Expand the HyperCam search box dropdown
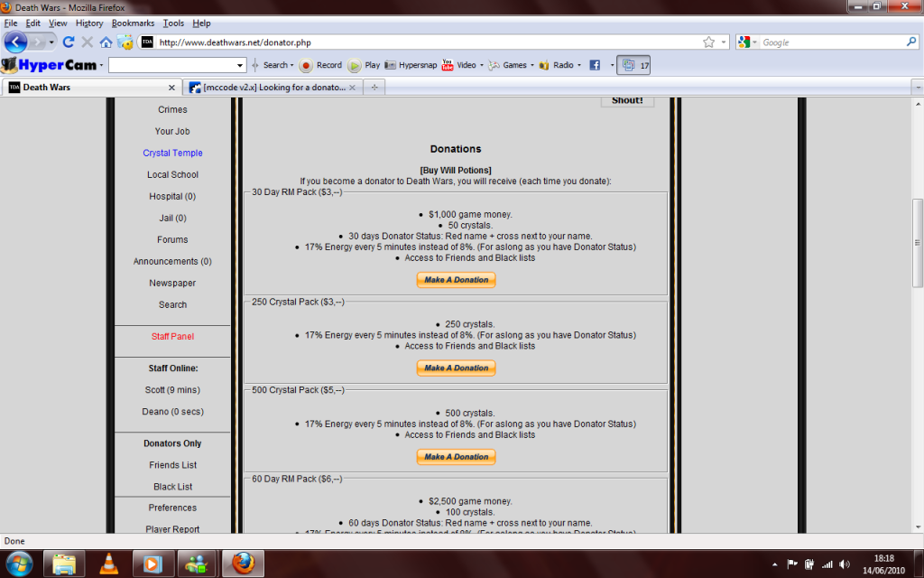The image size is (924, 578). click(240, 65)
